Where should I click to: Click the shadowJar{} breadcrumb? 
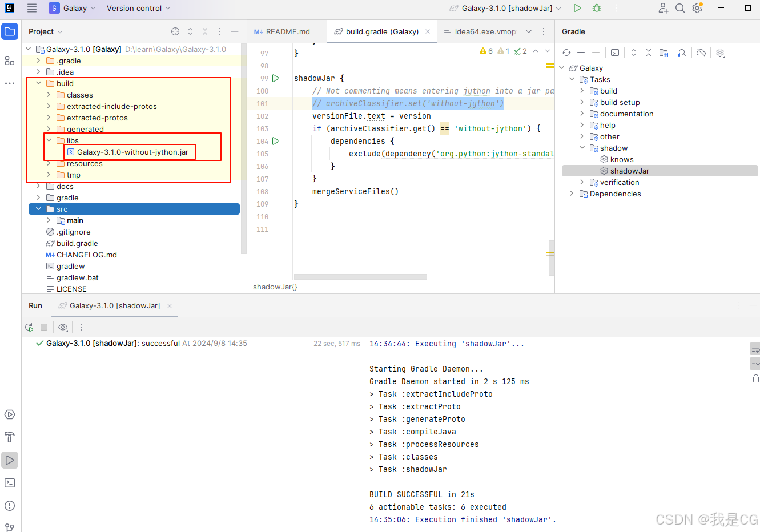(x=275, y=287)
